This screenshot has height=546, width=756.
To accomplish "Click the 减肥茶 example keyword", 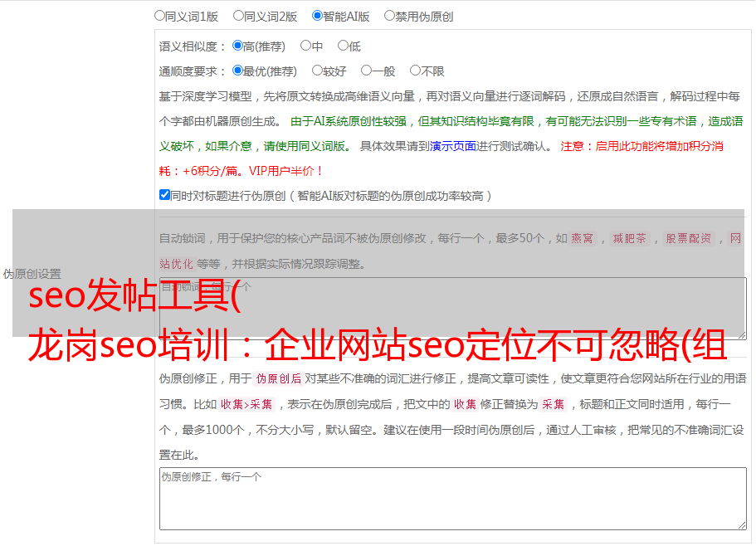I will [x=629, y=238].
